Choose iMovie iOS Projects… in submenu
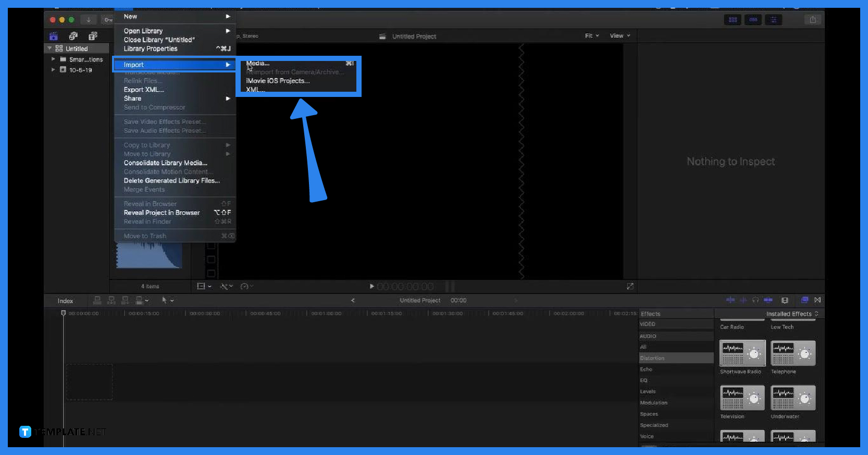 (x=299, y=81)
